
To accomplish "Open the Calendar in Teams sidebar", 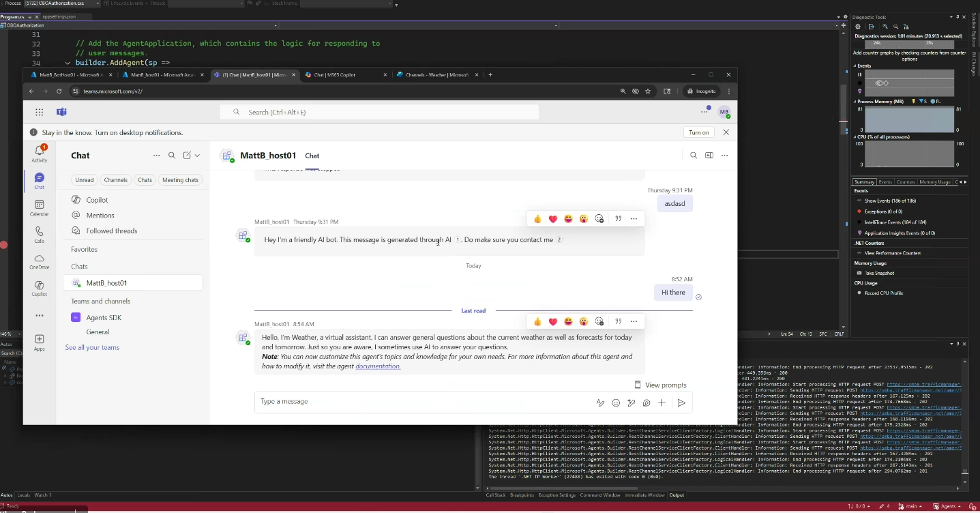I will (40, 208).
